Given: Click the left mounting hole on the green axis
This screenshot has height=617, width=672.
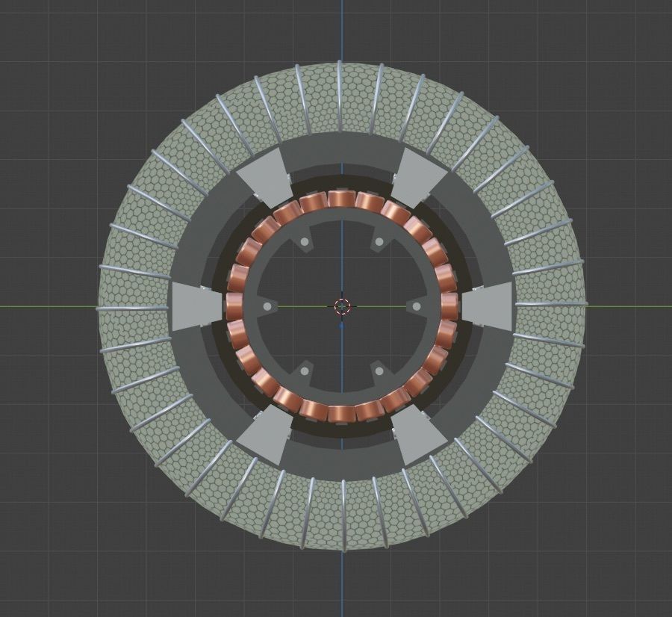Looking at the screenshot, I should coord(267,306).
